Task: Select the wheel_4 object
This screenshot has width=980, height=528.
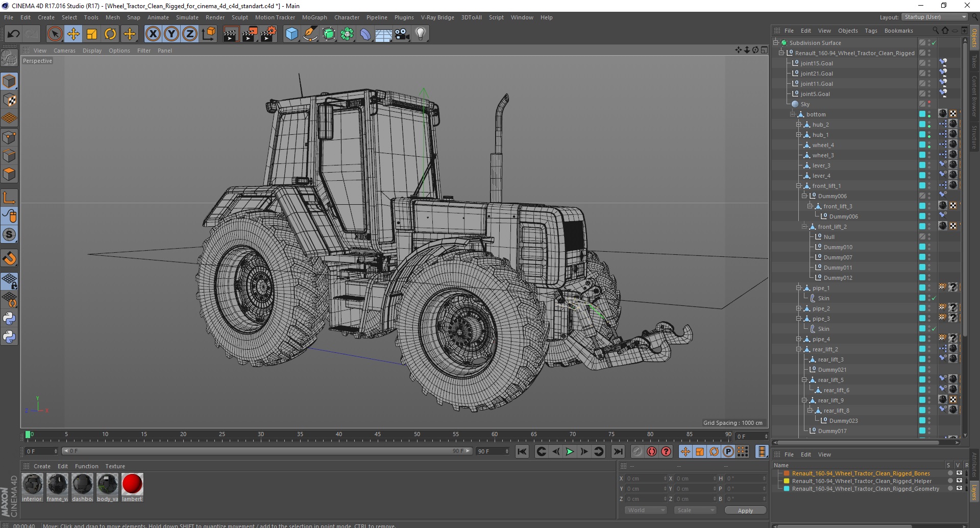Action: coord(823,145)
